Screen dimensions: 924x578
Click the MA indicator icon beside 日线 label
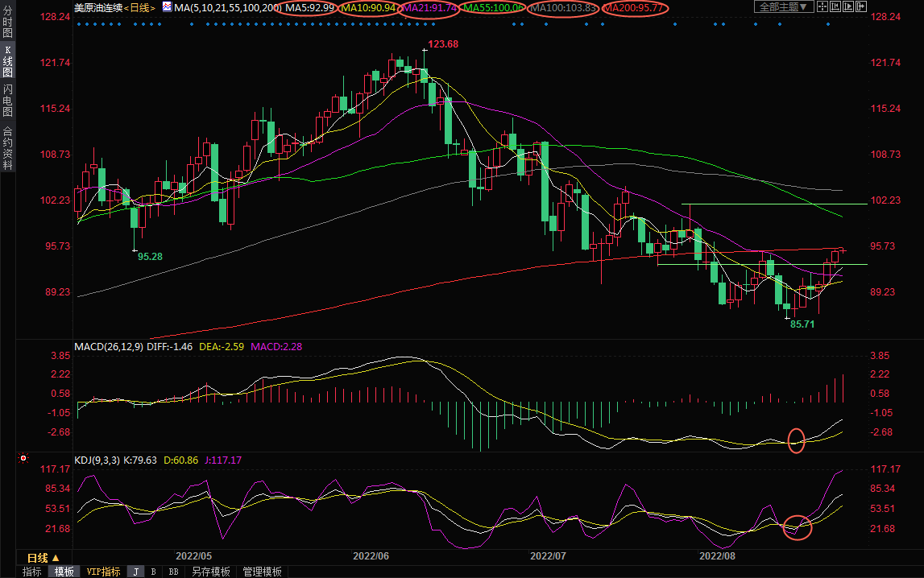click(167, 7)
